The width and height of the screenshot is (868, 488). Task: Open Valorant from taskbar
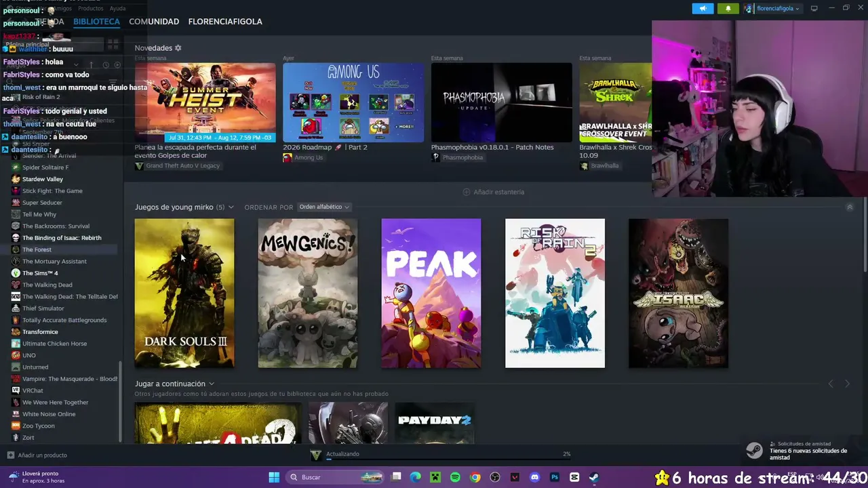(515, 477)
